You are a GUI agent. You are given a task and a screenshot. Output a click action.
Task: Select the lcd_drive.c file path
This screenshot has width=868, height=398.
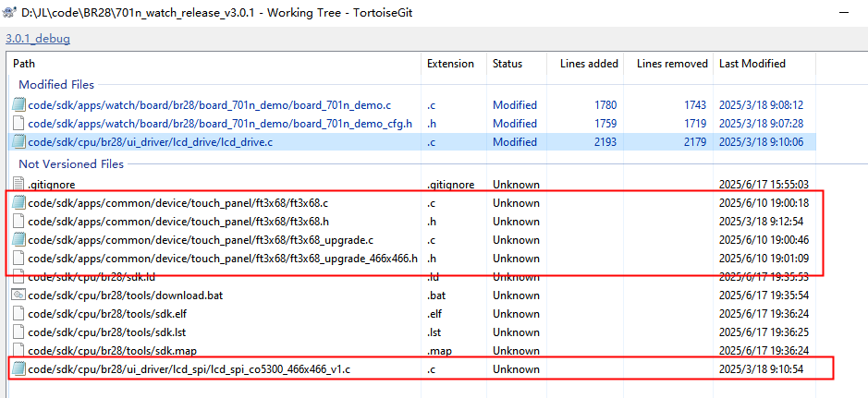pyautogui.click(x=150, y=142)
